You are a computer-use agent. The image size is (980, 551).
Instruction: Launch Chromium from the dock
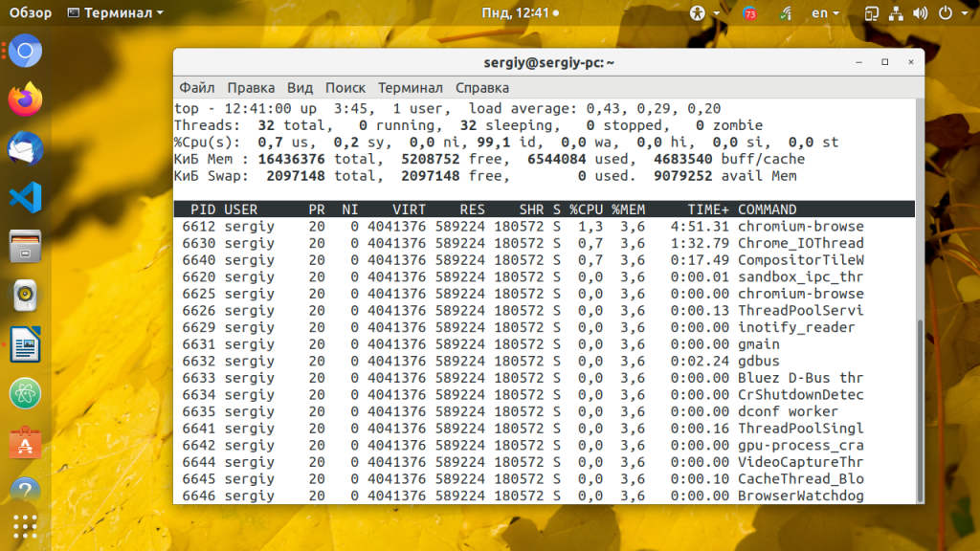(25, 51)
